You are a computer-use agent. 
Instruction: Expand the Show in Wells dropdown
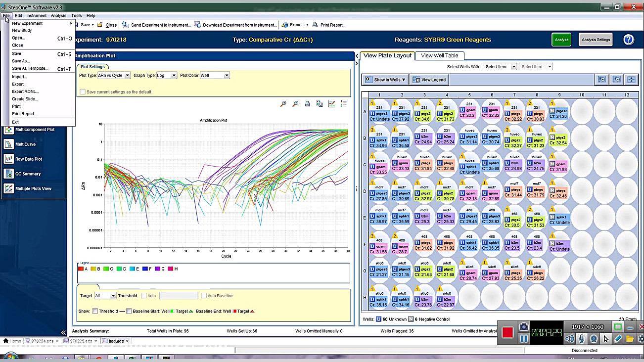(385, 80)
